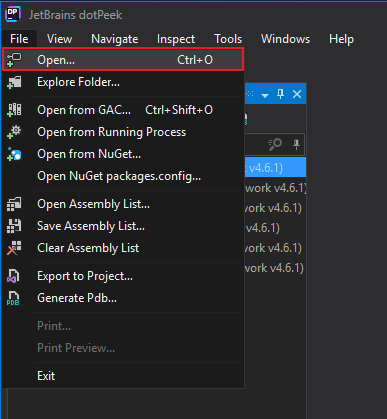Click the NuGet package icon
Viewport: 387px width, 419px height.
coord(14,154)
